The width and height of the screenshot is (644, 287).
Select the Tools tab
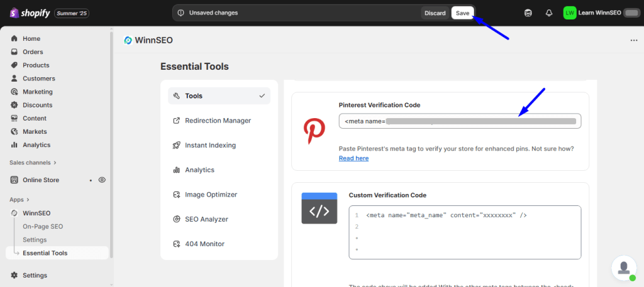[219, 96]
